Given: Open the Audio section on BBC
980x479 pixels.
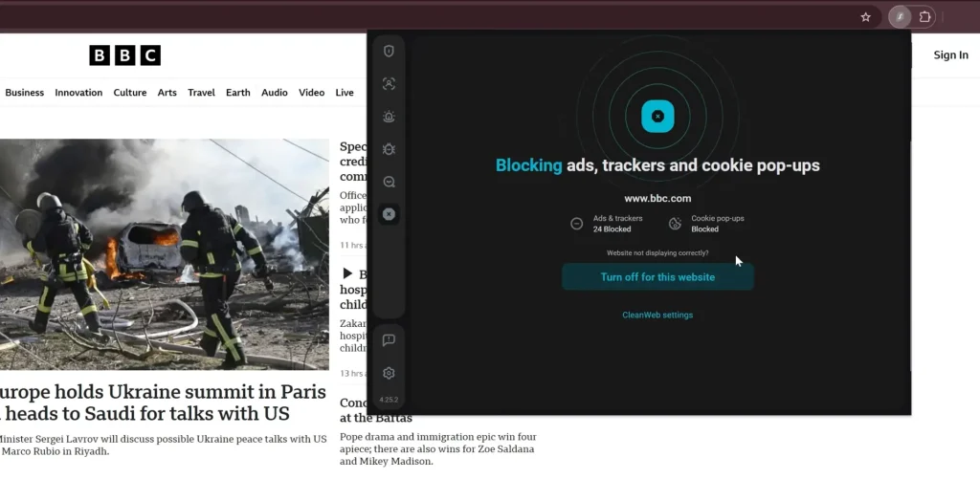Looking at the screenshot, I should pyautogui.click(x=275, y=93).
